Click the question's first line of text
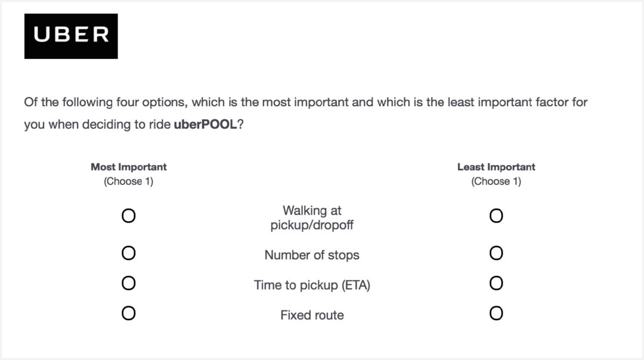 point(305,102)
